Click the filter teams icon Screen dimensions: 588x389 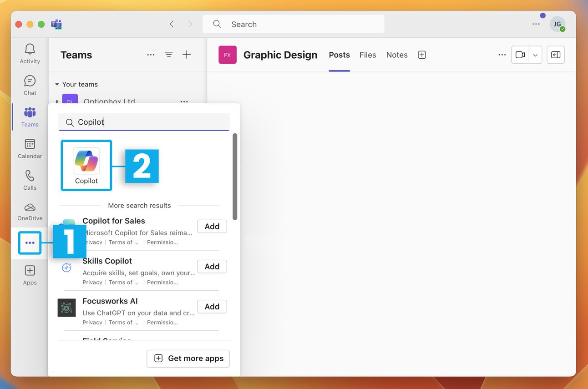pos(169,55)
